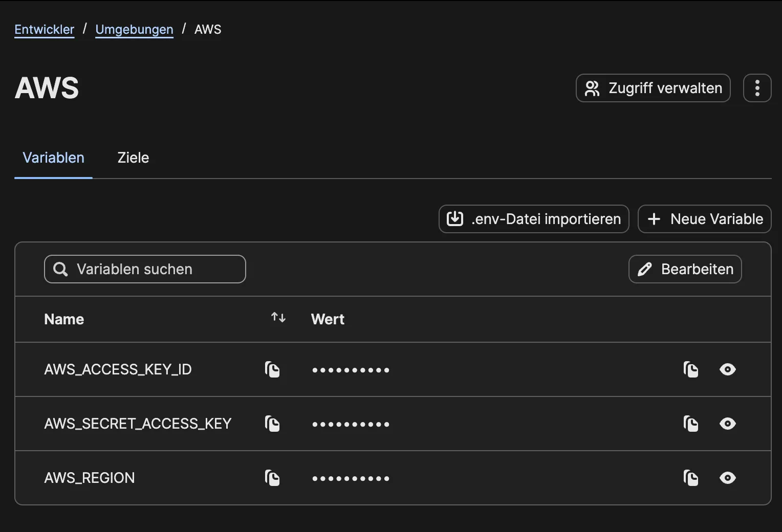The height and width of the screenshot is (532, 782).
Task: Sort variables by Name using arrows icon
Action: [278, 318]
